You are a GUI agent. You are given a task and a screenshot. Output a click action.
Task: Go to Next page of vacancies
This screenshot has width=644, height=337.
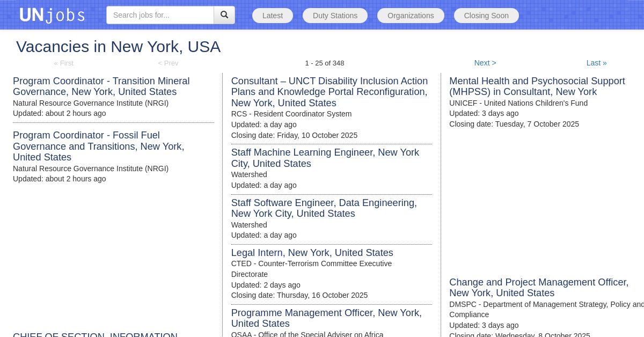pyautogui.click(x=485, y=63)
